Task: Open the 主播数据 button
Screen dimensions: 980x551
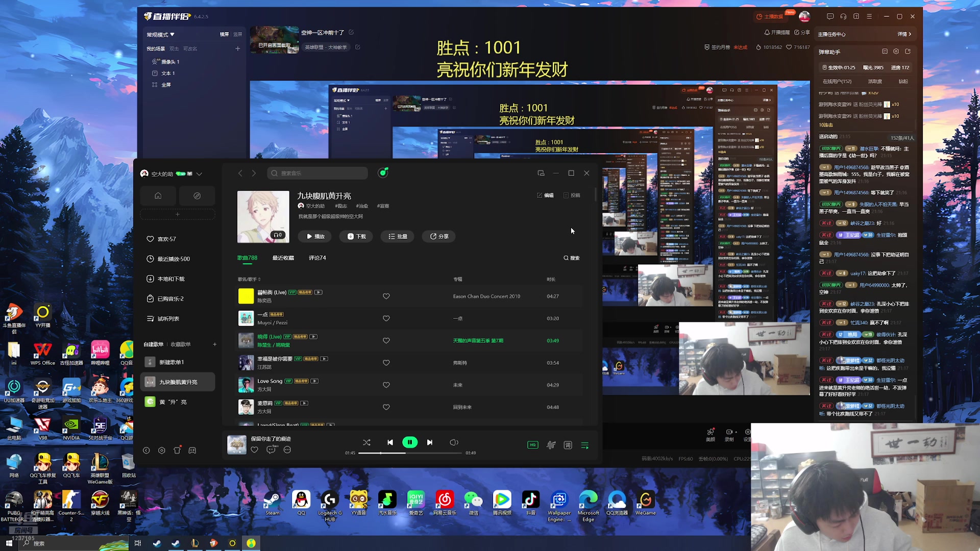Action: [x=770, y=16]
